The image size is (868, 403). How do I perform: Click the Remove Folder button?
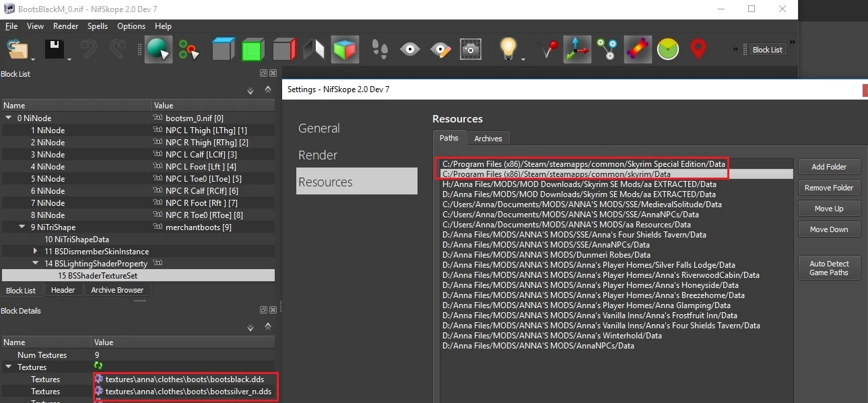[829, 188]
